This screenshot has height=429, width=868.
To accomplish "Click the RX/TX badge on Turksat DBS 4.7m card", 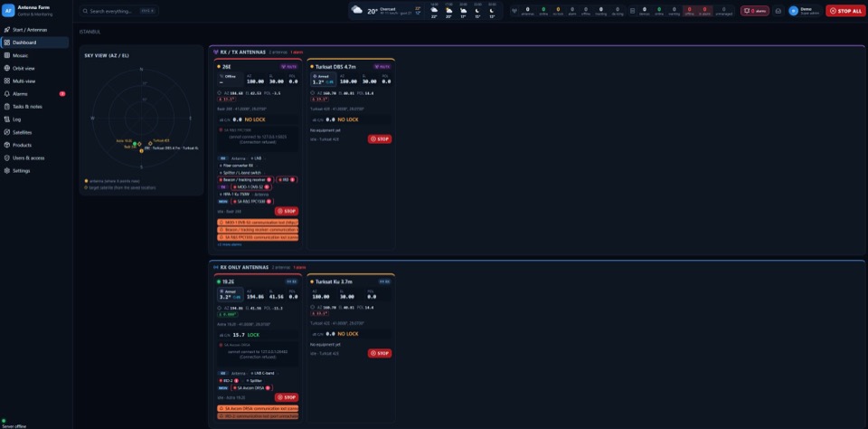I will 382,66.
